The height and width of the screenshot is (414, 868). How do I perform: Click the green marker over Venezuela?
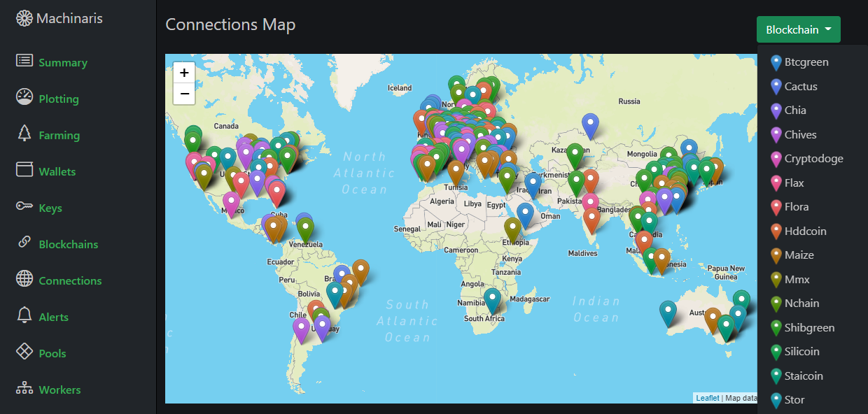(304, 230)
